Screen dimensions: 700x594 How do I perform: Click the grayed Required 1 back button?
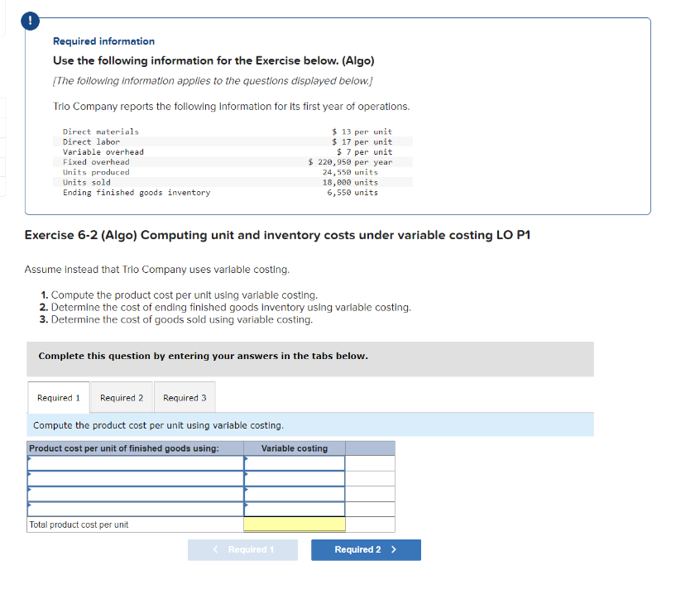(x=242, y=549)
